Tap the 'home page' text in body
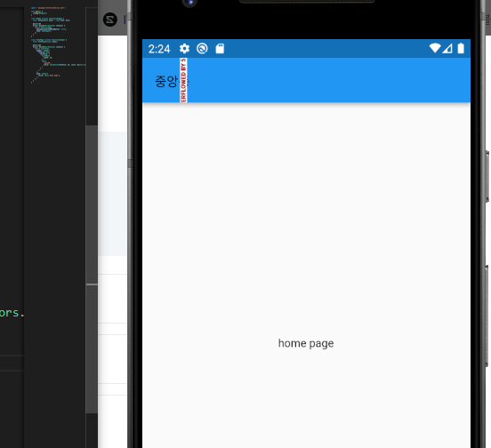 [306, 343]
